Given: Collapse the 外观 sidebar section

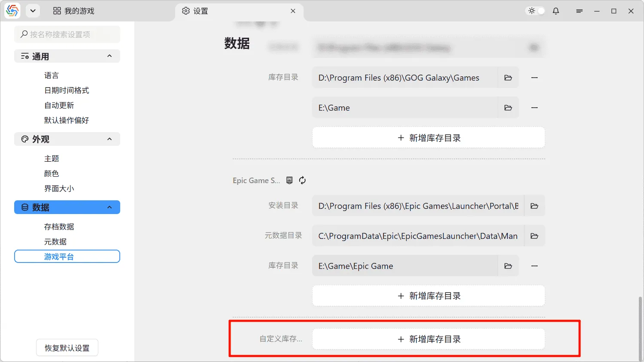Looking at the screenshot, I should coord(109,139).
